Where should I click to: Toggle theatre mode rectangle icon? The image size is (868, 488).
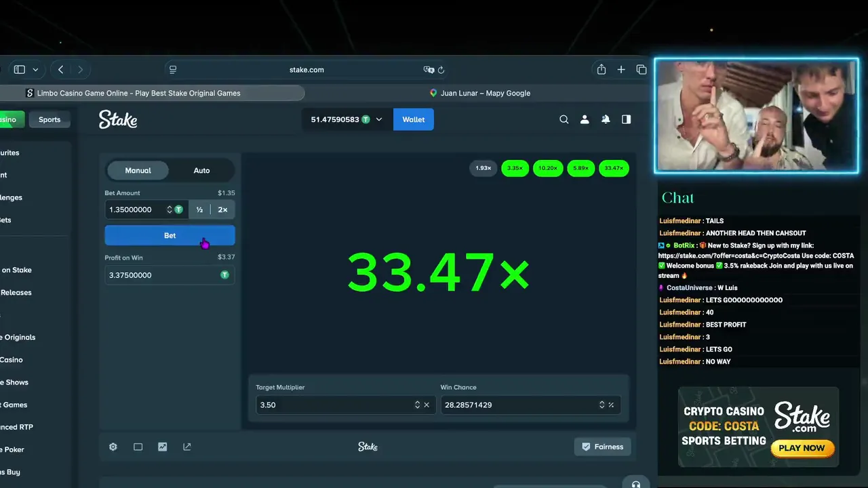[138, 447]
